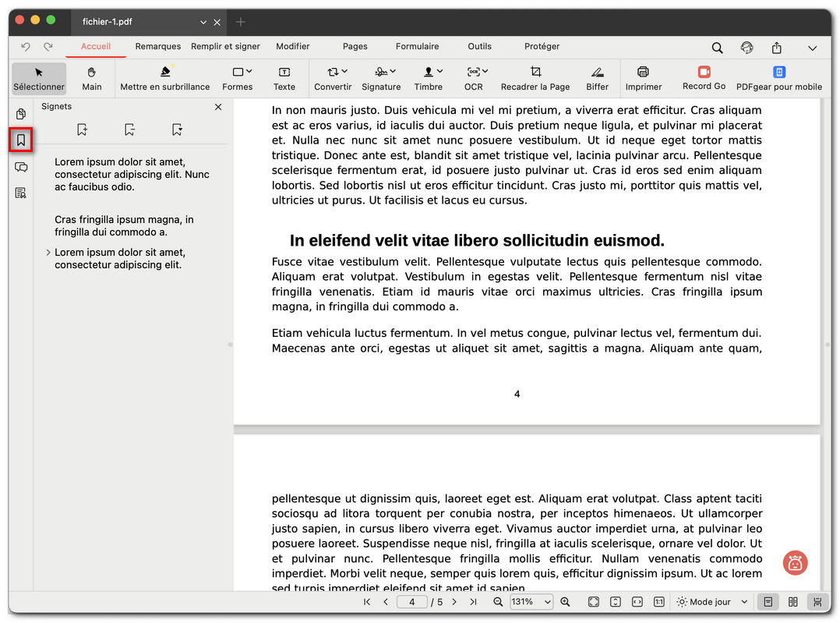
Task: Switch to two-page view
Action: click(792, 601)
